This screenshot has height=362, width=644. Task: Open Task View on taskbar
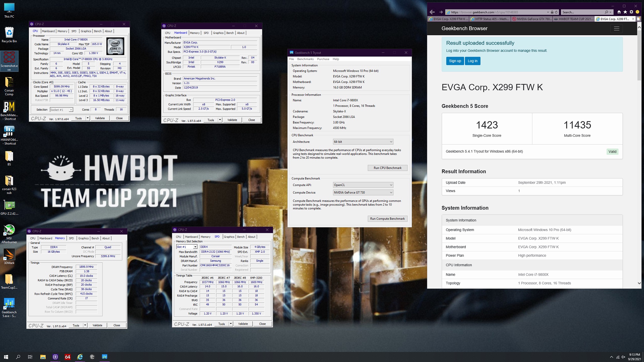tap(30, 357)
